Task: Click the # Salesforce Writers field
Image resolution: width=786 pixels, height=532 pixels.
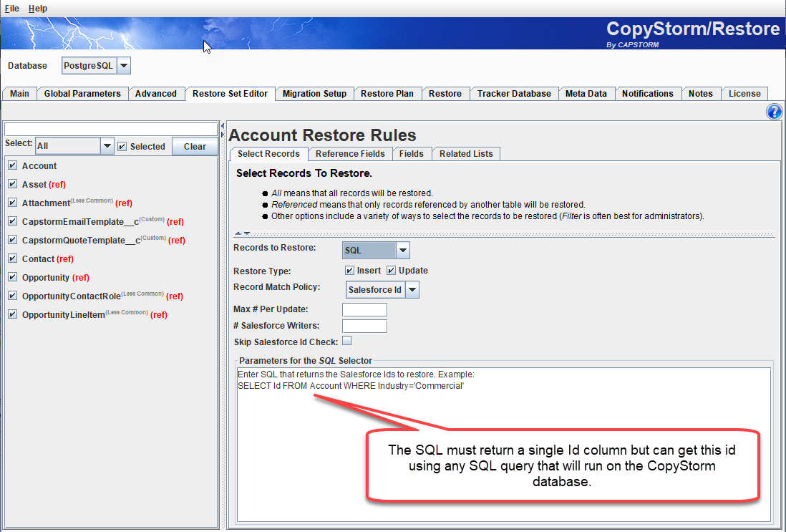Action: click(x=364, y=326)
